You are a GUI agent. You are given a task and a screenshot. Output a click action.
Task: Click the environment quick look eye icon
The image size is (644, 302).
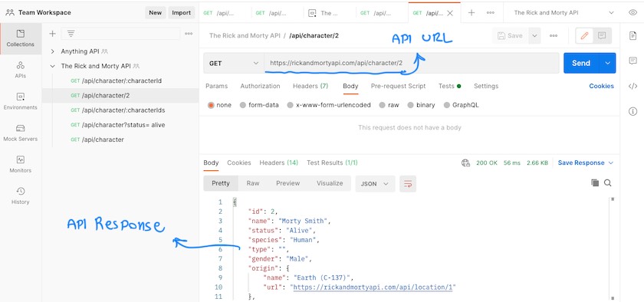632,13
